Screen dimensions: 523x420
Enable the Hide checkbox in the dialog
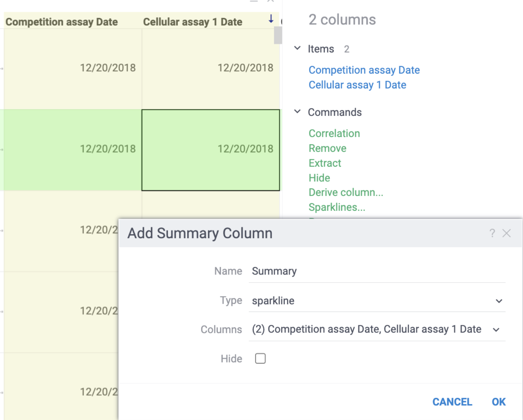point(260,358)
